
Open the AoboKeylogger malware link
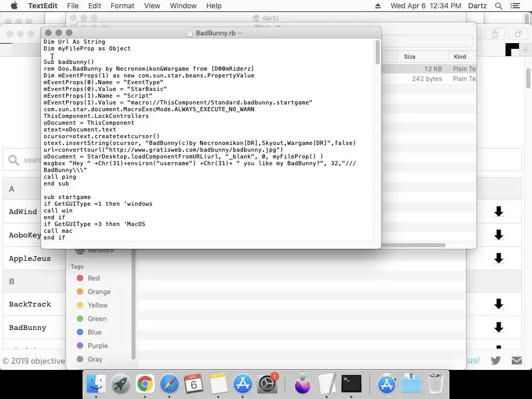pyautogui.click(x=25, y=235)
